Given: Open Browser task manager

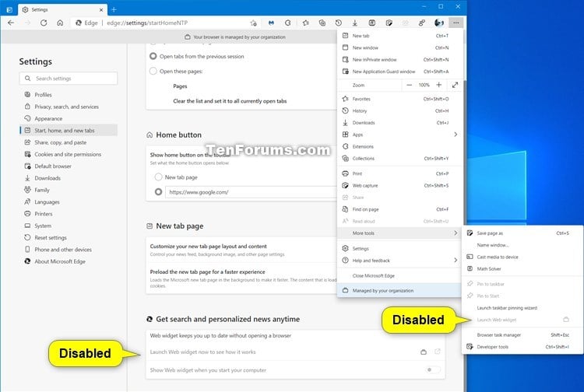Looking at the screenshot, I should (522, 335).
